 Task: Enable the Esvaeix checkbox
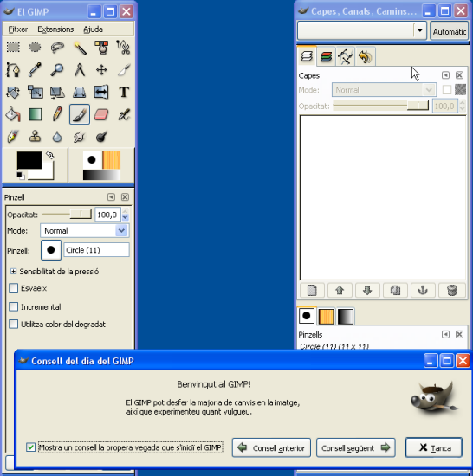[x=13, y=288]
